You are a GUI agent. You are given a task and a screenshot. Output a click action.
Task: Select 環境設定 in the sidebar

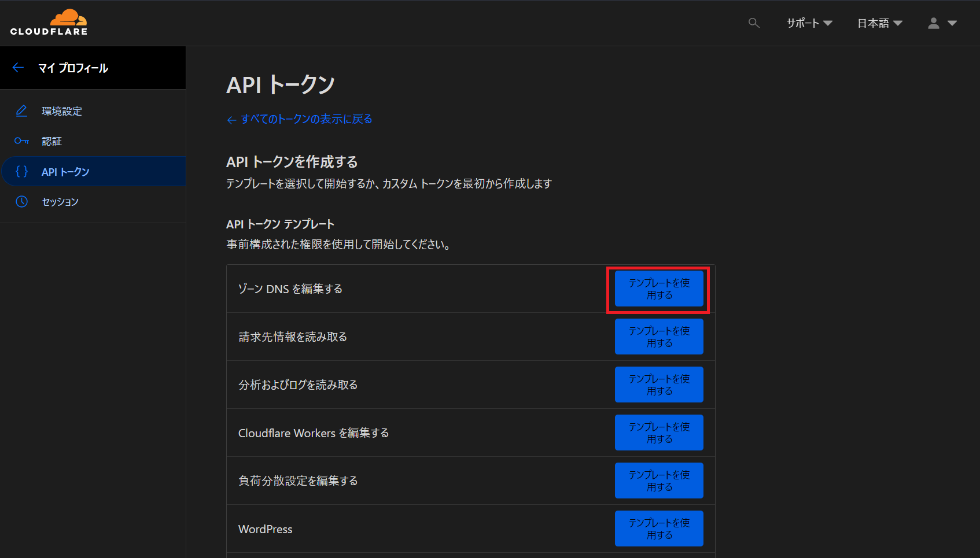click(61, 110)
